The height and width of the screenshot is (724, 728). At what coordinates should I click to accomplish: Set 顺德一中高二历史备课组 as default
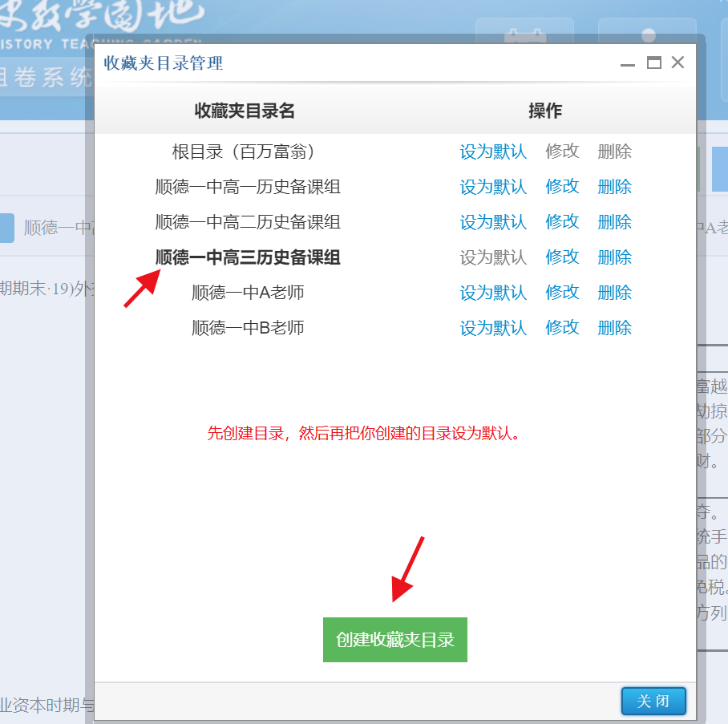[x=493, y=222]
